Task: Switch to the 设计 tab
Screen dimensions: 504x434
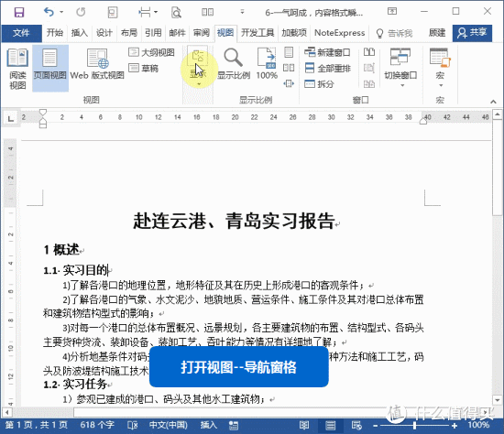Action: click(104, 33)
